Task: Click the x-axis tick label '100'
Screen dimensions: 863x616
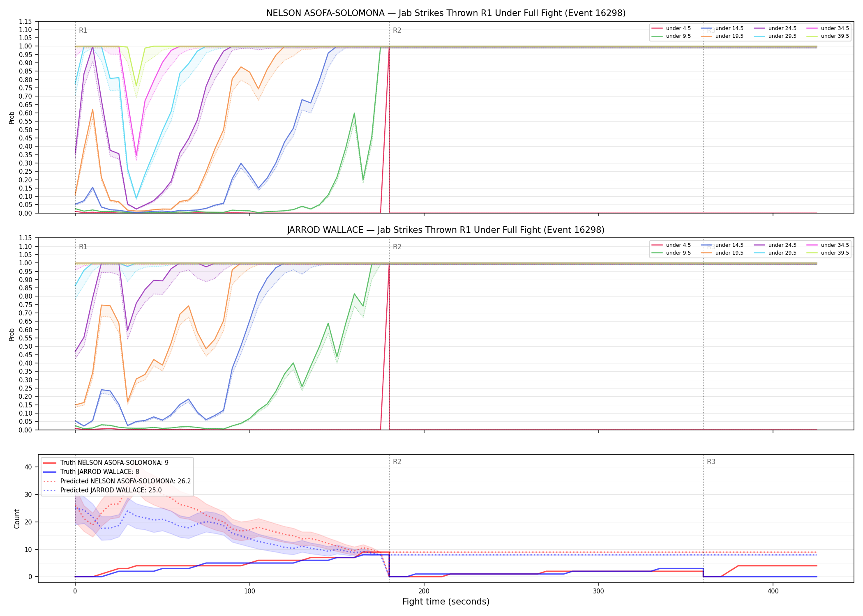Action: [x=249, y=591]
